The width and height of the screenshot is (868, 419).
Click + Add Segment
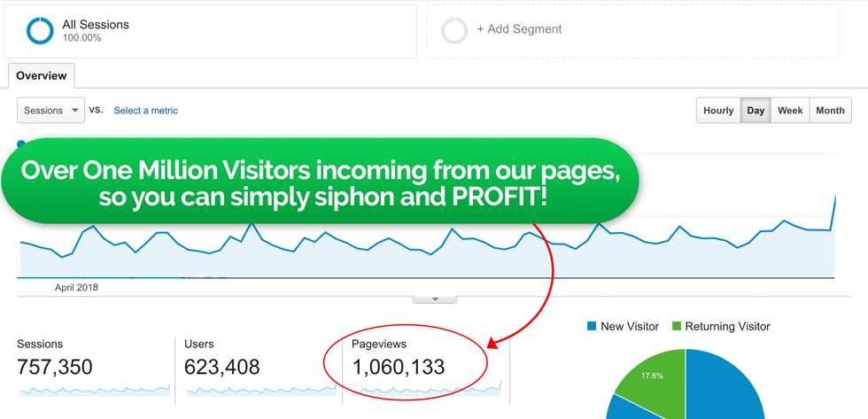coord(519,29)
